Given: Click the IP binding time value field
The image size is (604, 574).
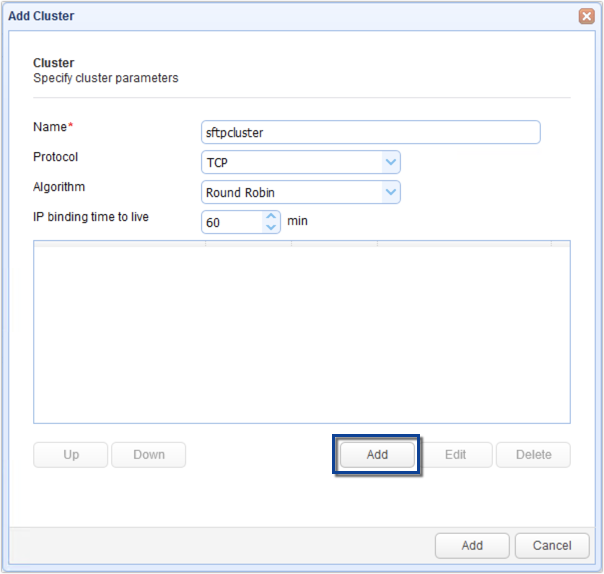Looking at the screenshot, I should (x=230, y=222).
